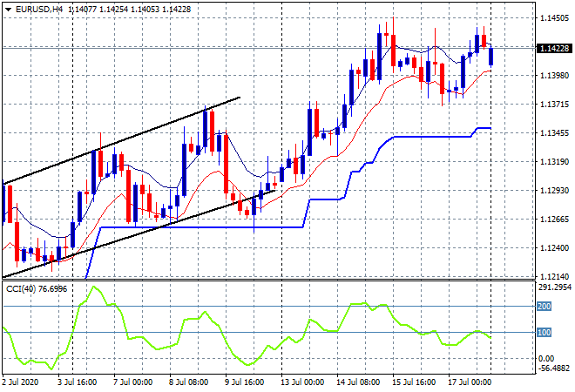Click the 1.14505 price axis label
This screenshot has height=392, width=575.
pyautogui.click(x=555, y=18)
